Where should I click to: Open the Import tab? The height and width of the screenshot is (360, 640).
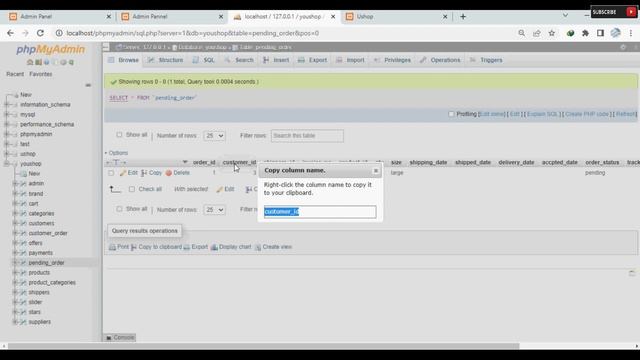click(x=350, y=60)
